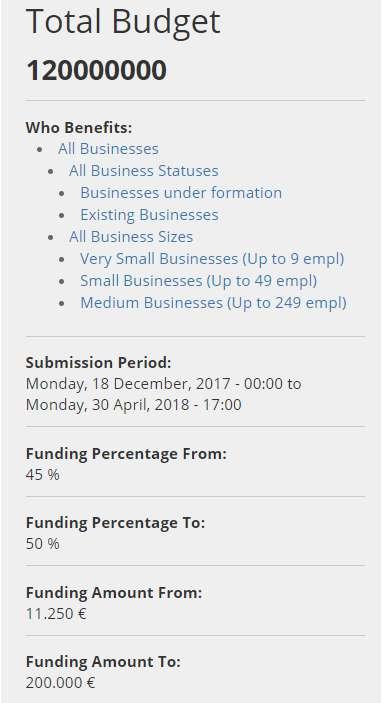Click the Total Budget heading
382x703 pixels.
click(123, 22)
